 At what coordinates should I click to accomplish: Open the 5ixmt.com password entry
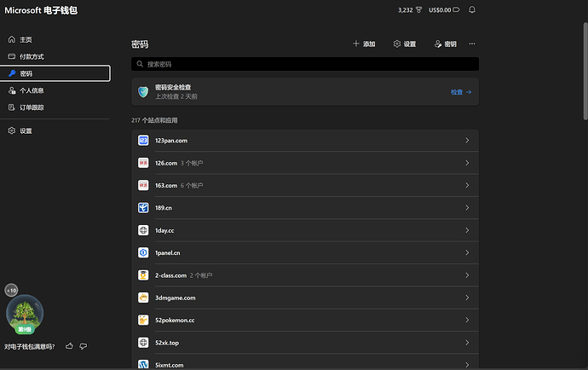pyautogui.click(x=305, y=361)
